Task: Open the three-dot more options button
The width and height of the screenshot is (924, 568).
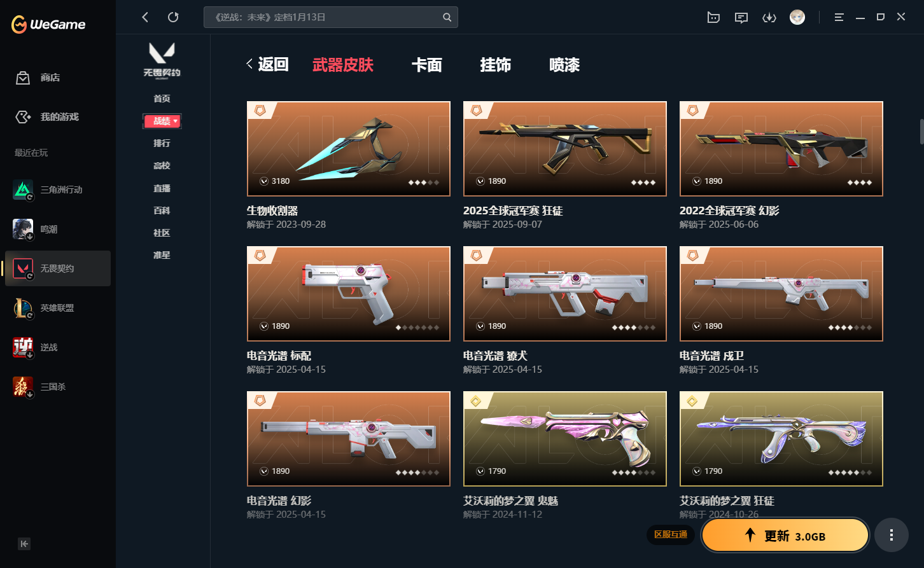Action: point(891,535)
